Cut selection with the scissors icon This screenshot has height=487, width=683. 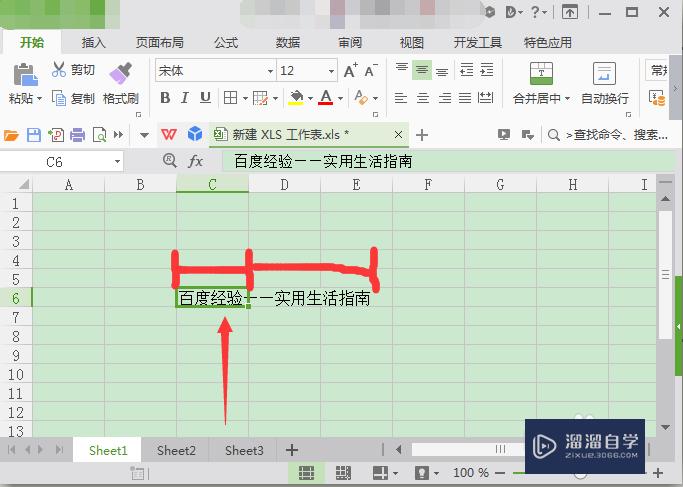[x=59, y=69]
